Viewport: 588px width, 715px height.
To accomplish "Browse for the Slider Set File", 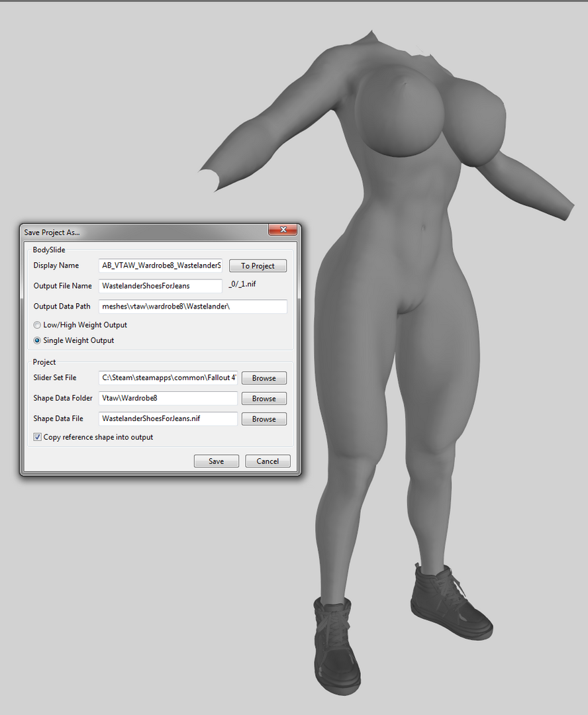I will click(x=264, y=378).
